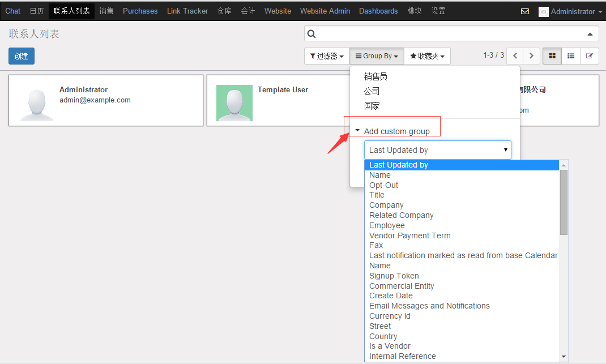This screenshot has width=606, height=364.
Task: Switch to kanban view icon
Action: tap(552, 56)
